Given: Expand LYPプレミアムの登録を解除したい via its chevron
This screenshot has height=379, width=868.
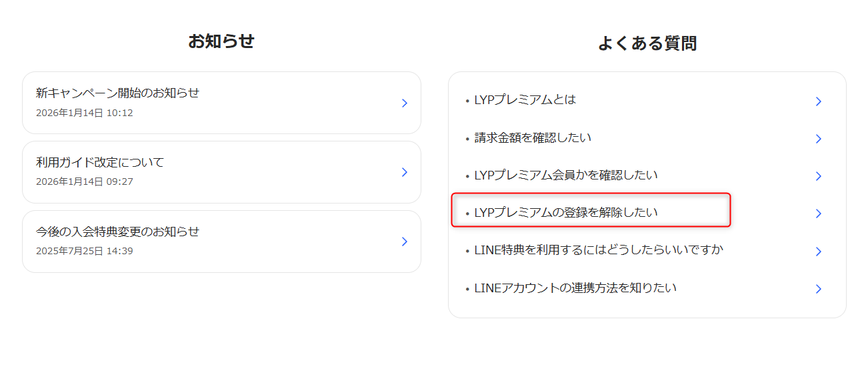Looking at the screenshot, I should pos(818,214).
